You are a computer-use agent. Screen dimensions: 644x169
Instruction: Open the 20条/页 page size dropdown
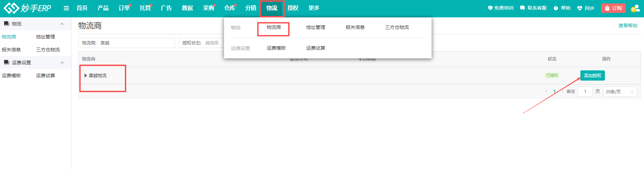620,91
